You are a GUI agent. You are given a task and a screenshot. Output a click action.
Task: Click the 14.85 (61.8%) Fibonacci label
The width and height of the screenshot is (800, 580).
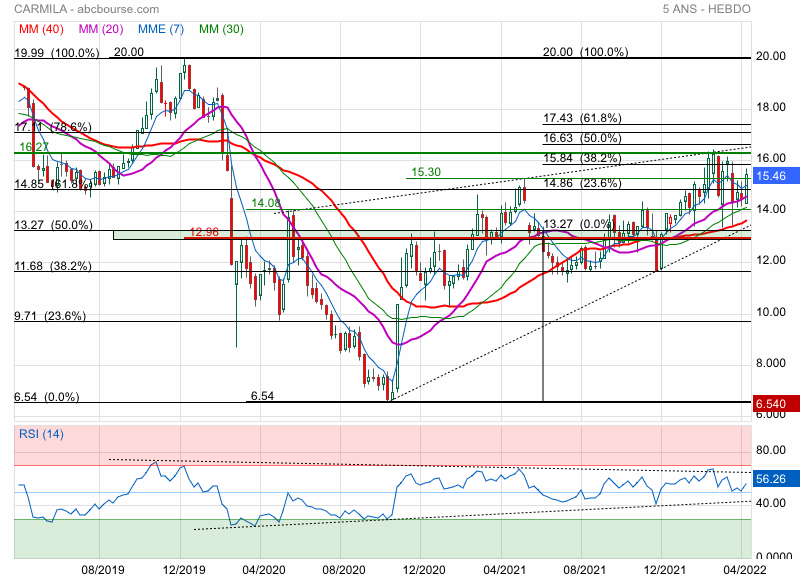click(x=53, y=184)
